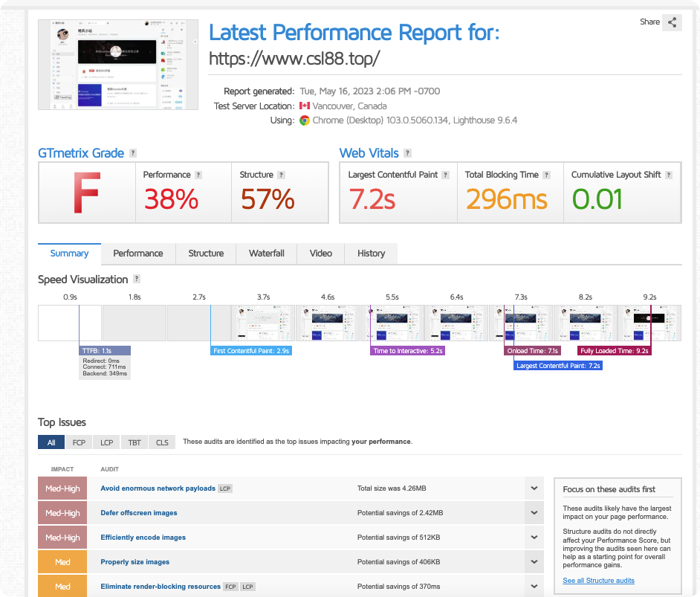Open Web Vitals help question mark
This screenshot has width=700, height=597.
pyautogui.click(x=407, y=153)
